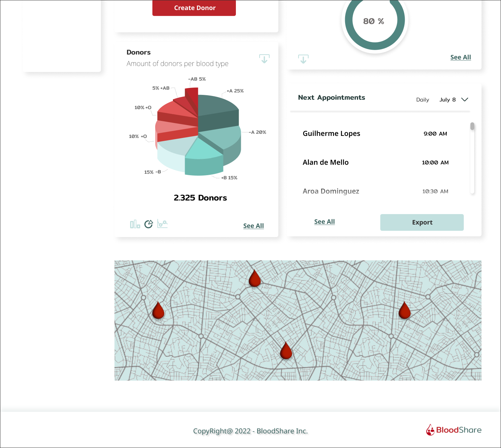This screenshot has height=448, width=501.
Task: Click the 2.325 Donors total text
Action: (200, 198)
